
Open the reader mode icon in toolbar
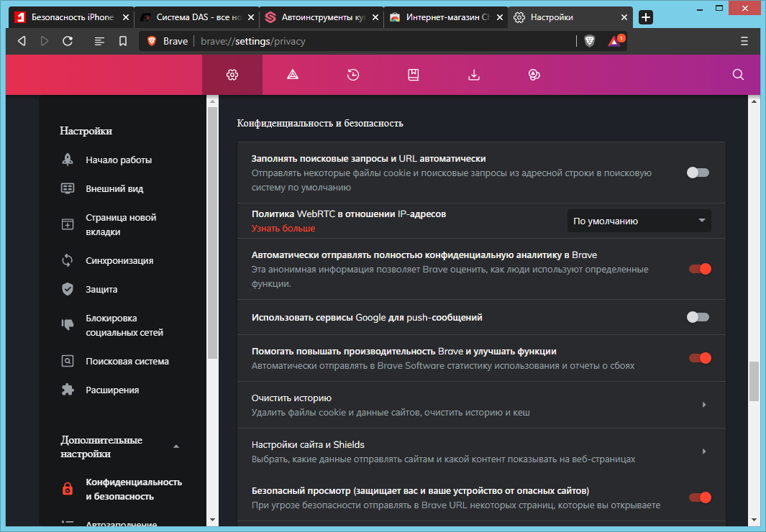pos(100,41)
